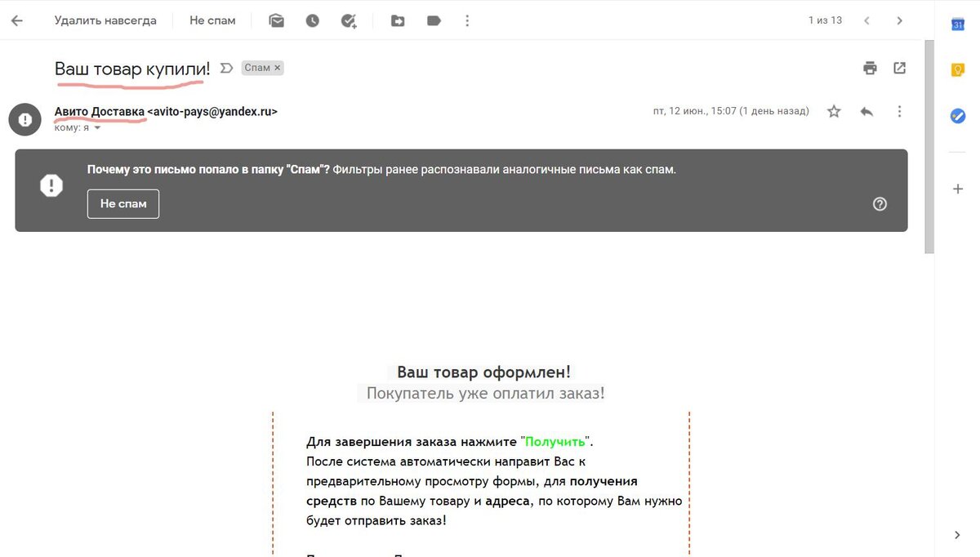Open more actions via the toolbar three-dot menu
Screen dimensions: 980x557
coord(467,20)
